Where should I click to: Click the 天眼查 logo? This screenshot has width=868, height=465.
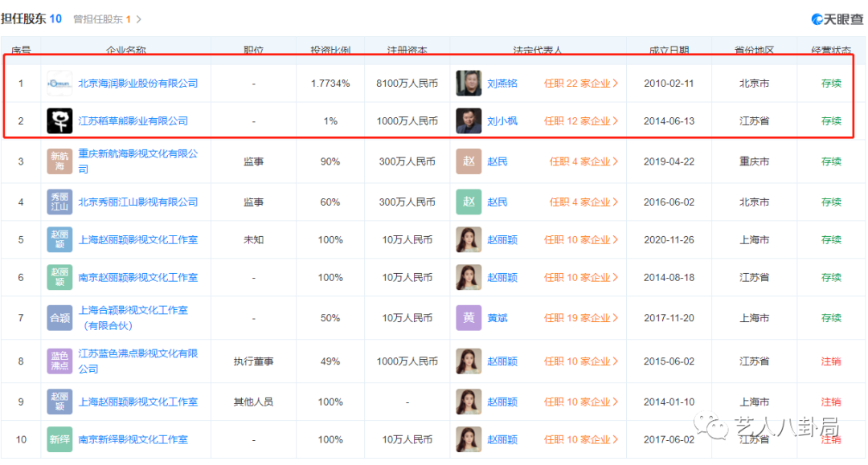point(837,19)
